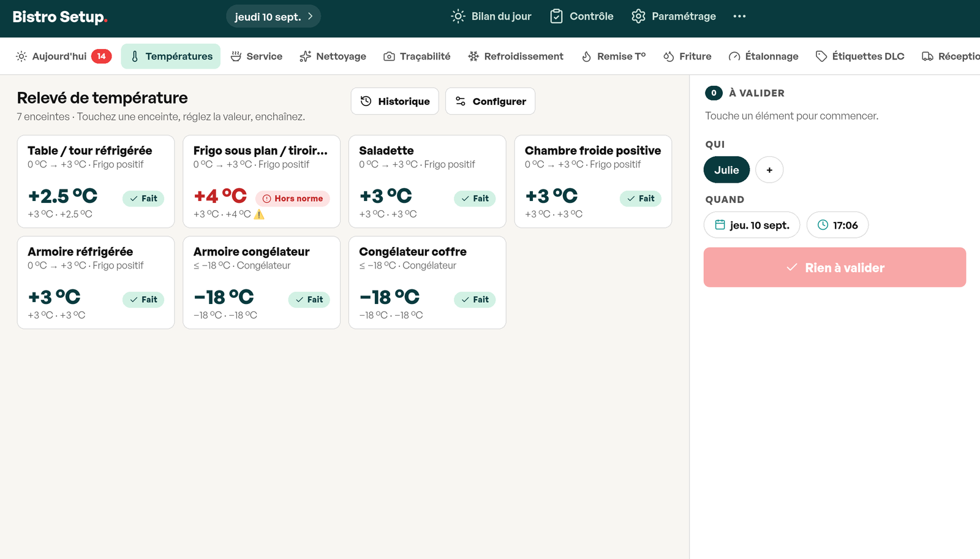Select the Congélateur coffre card
This screenshot has height=559, width=980.
click(428, 283)
